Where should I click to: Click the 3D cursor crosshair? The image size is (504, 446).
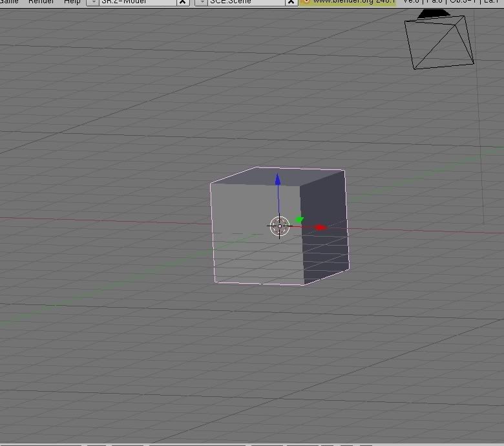(280, 226)
